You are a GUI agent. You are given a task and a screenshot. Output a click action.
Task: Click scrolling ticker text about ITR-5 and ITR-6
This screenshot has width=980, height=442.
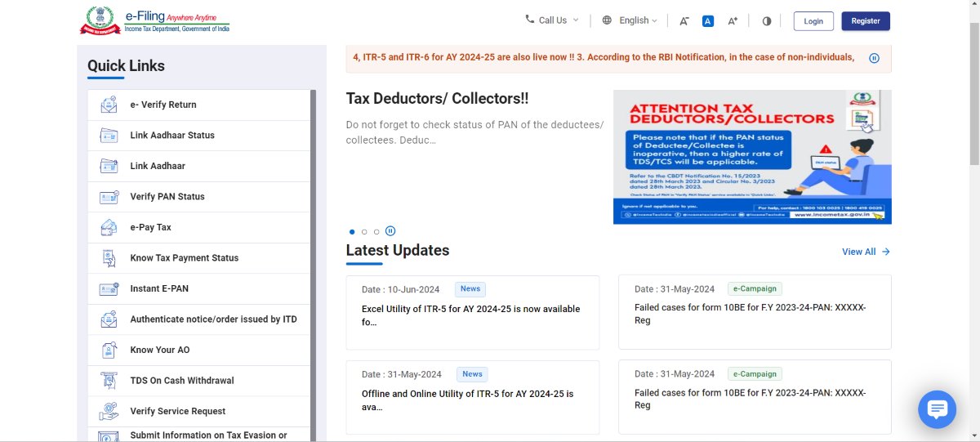[604, 57]
